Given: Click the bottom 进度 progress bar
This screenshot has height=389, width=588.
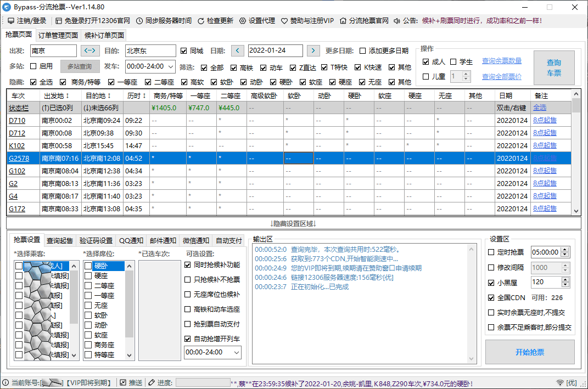Looking at the screenshot, I should (202, 382).
